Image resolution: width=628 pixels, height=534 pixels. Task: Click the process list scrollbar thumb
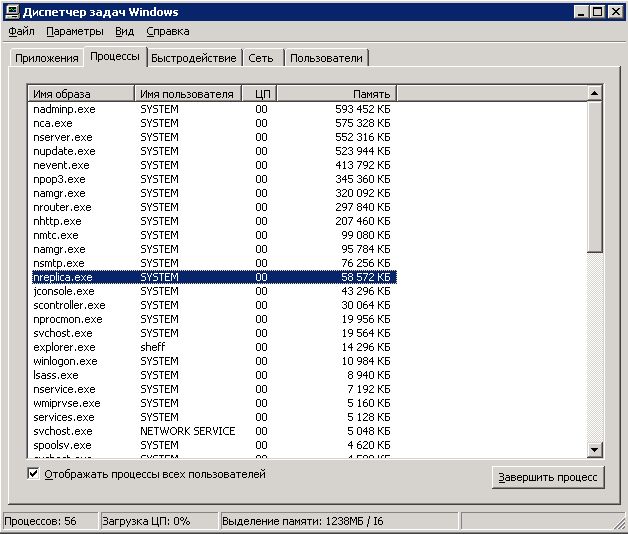[594, 177]
